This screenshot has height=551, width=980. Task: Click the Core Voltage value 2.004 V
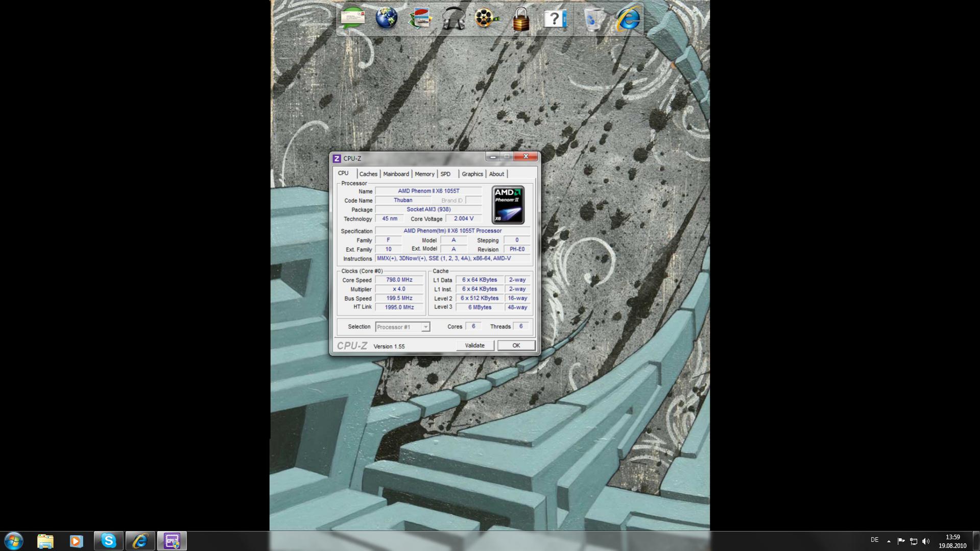click(464, 219)
